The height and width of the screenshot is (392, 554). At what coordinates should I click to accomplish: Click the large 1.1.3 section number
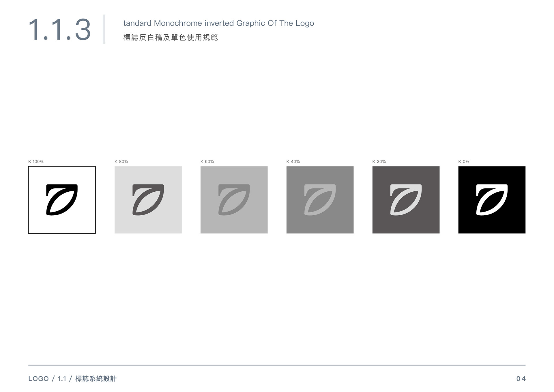coord(60,30)
